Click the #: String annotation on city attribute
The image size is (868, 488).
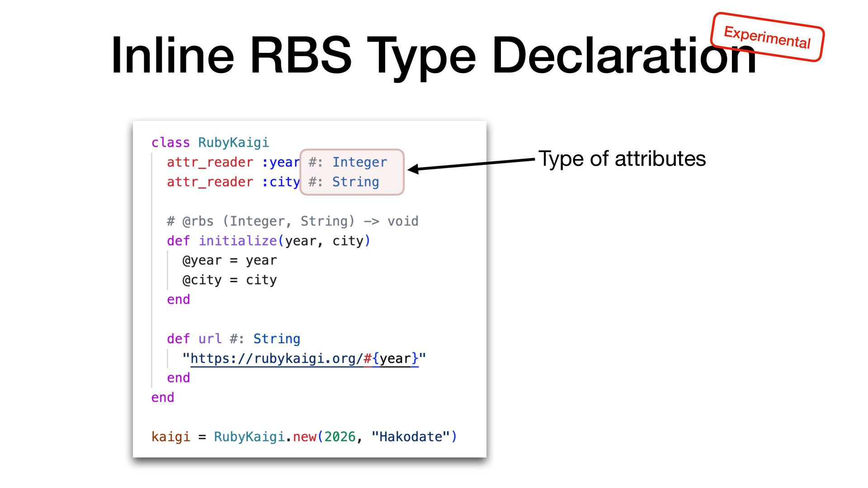tap(344, 182)
